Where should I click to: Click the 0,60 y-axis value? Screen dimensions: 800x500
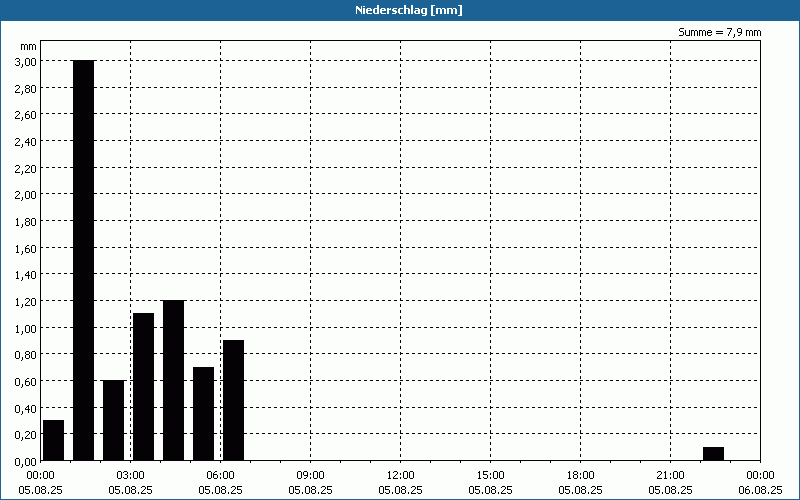(x=26, y=381)
